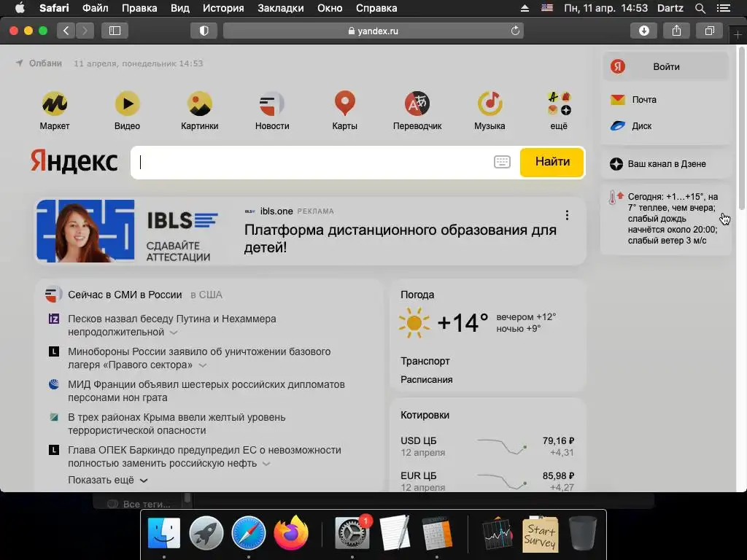Show Safari tab overview
747x560 pixels.
click(709, 31)
